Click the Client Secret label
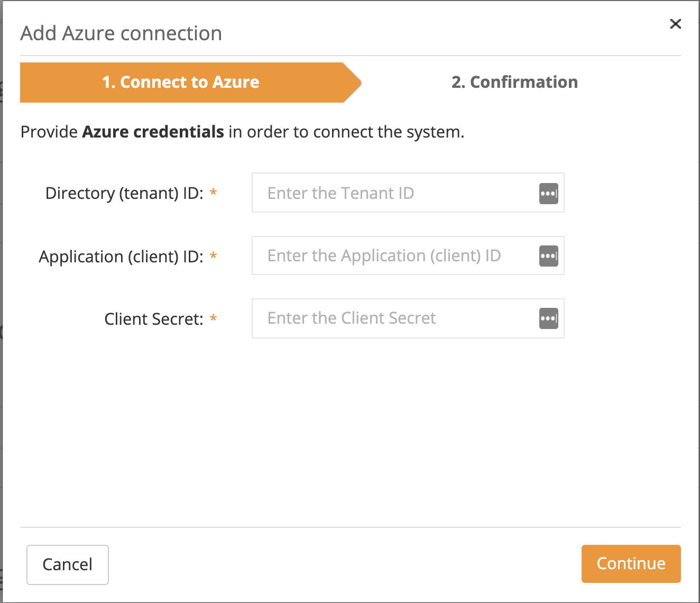 (153, 319)
